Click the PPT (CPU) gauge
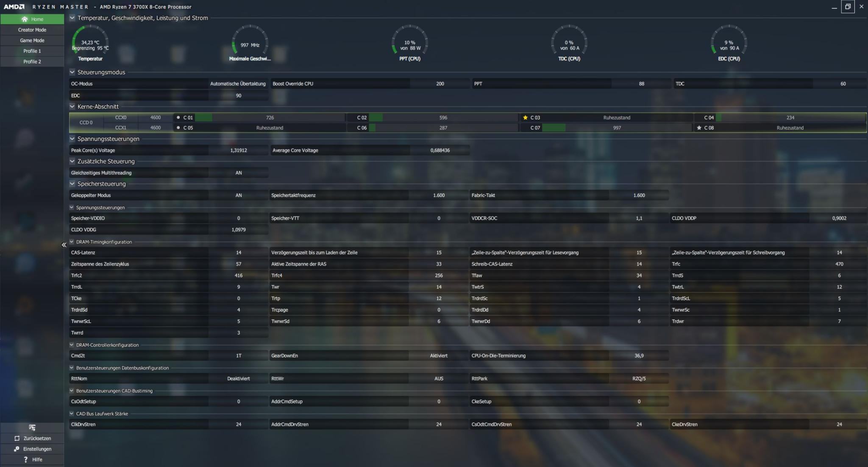Screen dimensions: 868x467 pyautogui.click(x=409, y=42)
